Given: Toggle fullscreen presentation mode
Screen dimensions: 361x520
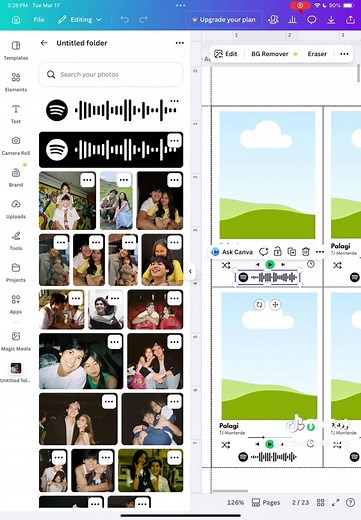Looking at the screenshot, I should (336, 502).
